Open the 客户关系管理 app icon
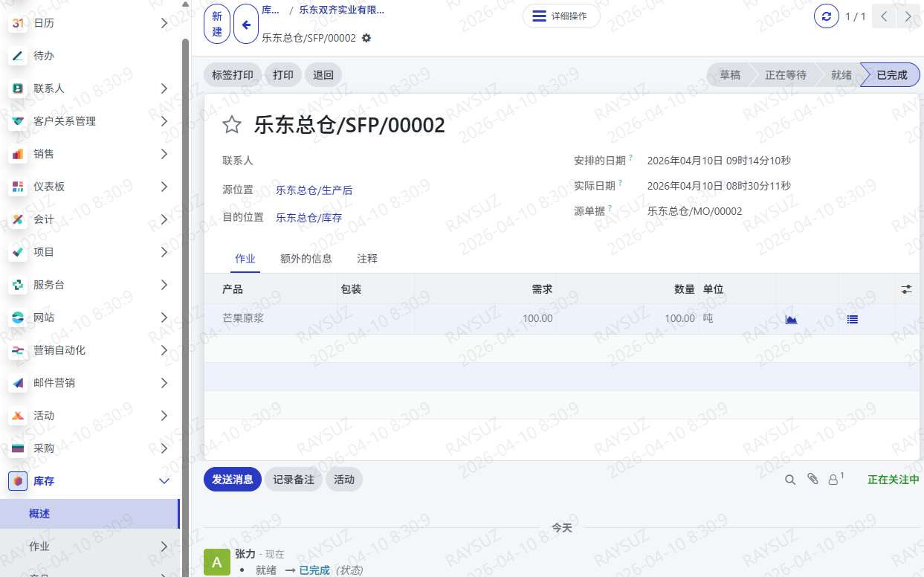 [18, 121]
